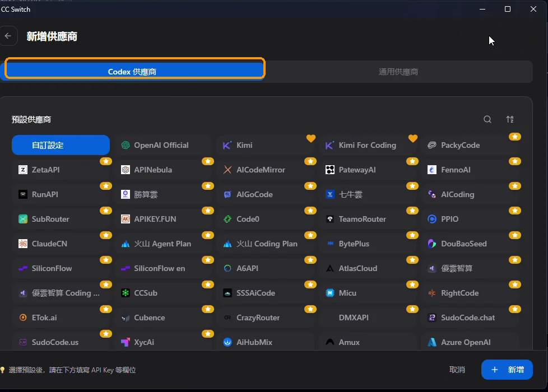Screen dimensions: 548x392
Task: Select AiHubMix provider
Action: 266,342
